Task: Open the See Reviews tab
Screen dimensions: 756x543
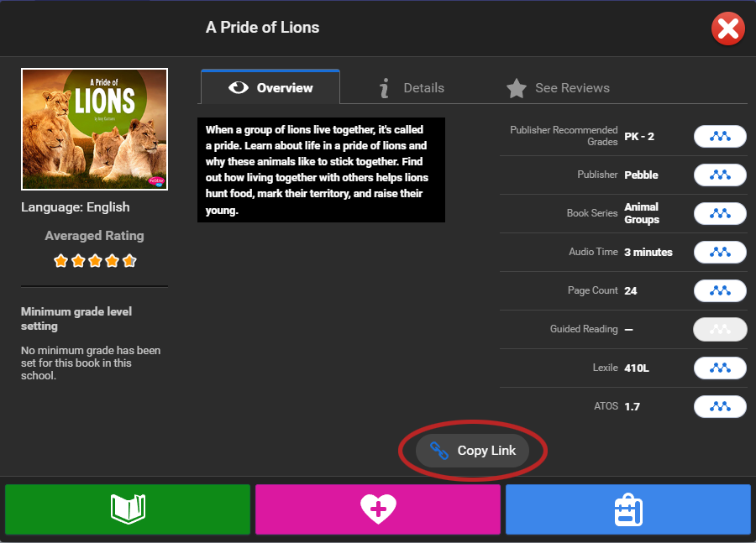Action: [x=558, y=87]
